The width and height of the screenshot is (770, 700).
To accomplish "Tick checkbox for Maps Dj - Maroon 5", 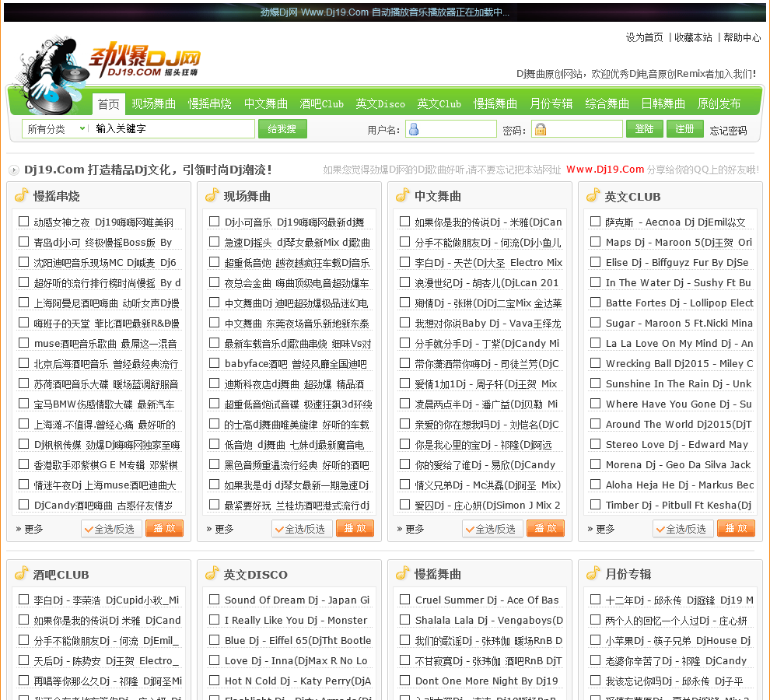I will 595,242.
